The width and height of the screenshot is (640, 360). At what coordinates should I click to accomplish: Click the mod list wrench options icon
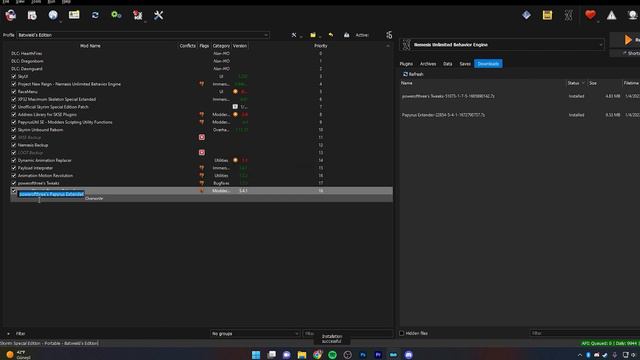point(294,35)
